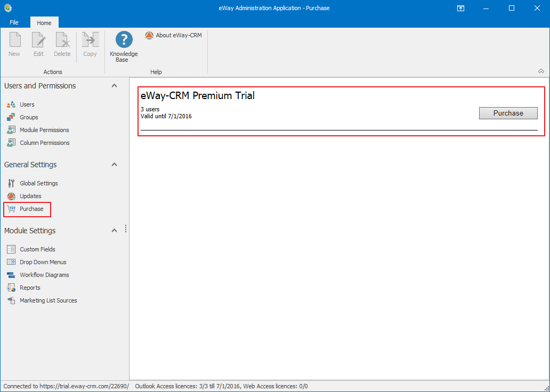Open Global Settings label
This screenshot has height=392, width=550.
(x=38, y=183)
